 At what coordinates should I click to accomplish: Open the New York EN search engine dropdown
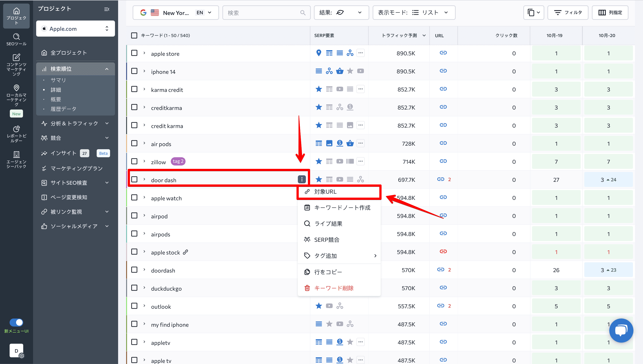[176, 12]
